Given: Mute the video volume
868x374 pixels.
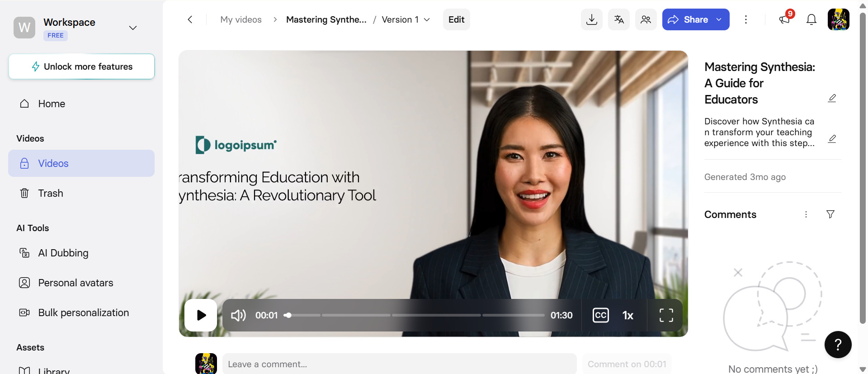Looking at the screenshot, I should coord(238,315).
